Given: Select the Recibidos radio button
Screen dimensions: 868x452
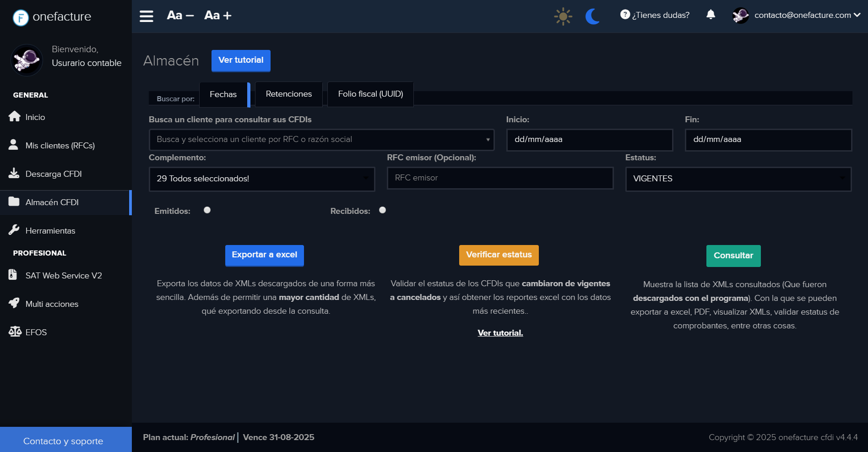Looking at the screenshot, I should [x=383, y=210].
